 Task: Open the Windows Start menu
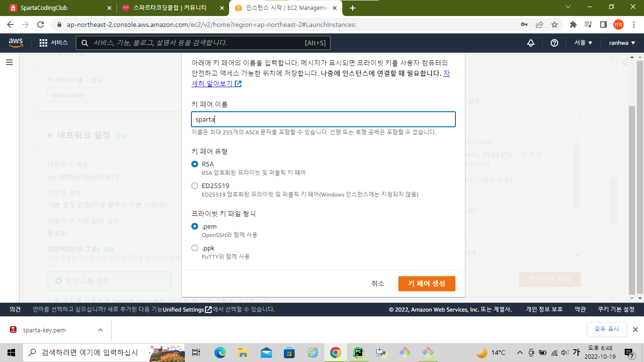point(11,352)
